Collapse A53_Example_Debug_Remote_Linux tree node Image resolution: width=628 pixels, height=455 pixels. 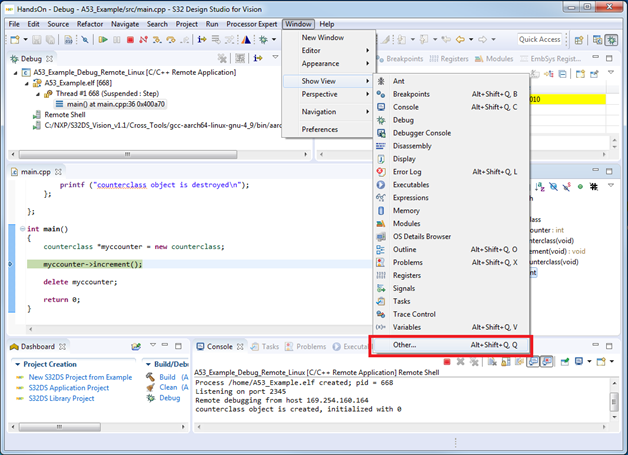[16, 73]
